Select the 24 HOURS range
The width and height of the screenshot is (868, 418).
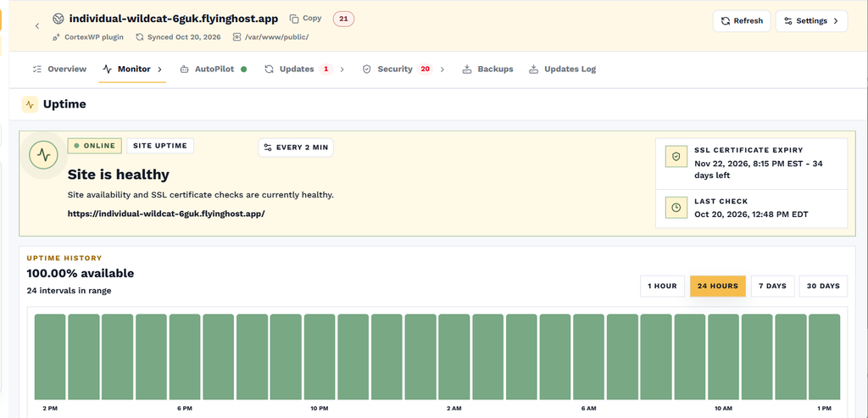point(717,287)
